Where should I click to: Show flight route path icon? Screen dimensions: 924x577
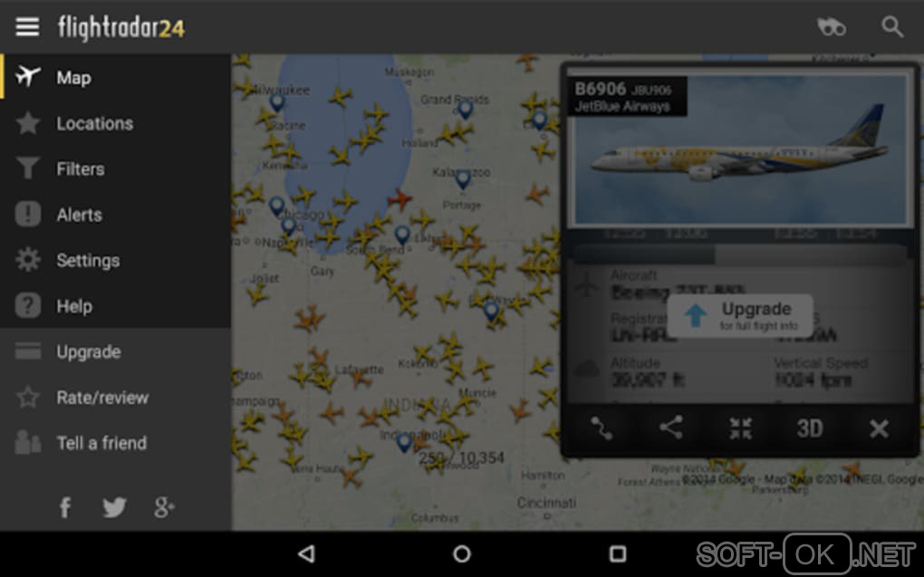(602, 428)
